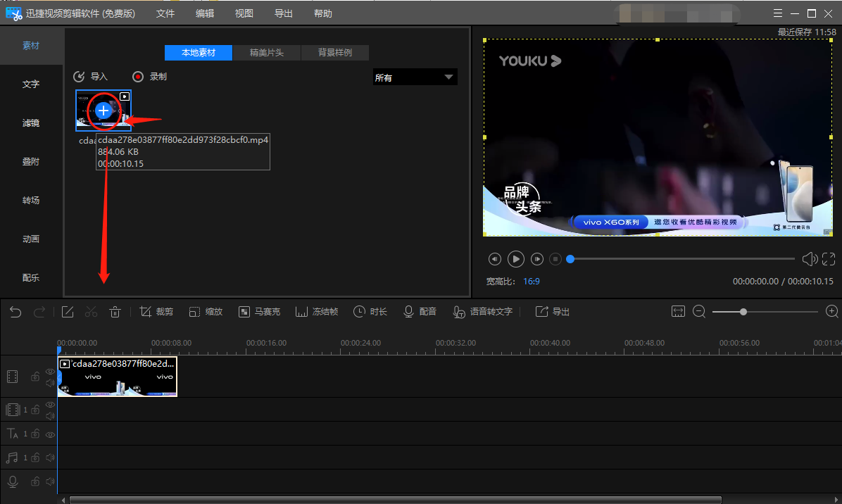Open the 动画 animation sidebar tab
842x504 pixels.
[x=31, y=239]
